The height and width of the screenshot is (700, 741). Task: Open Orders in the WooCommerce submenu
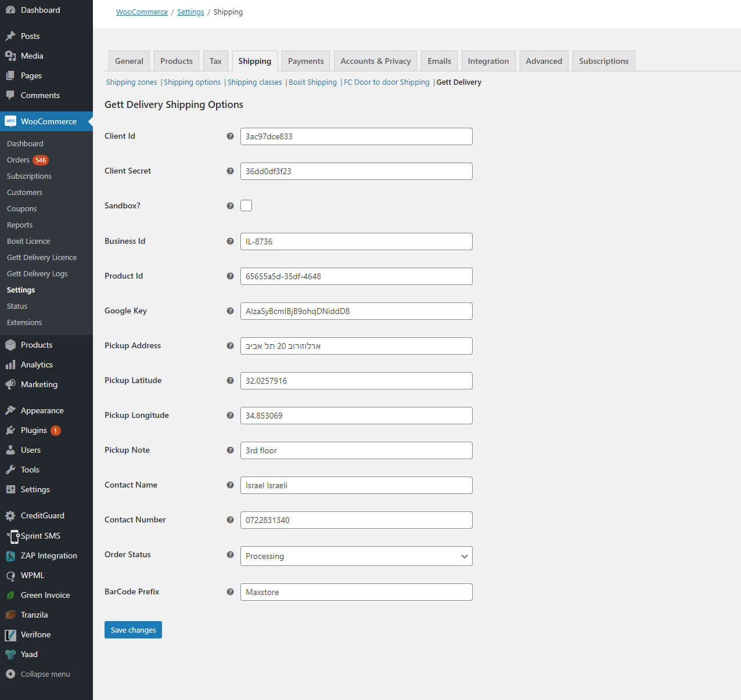click(x=18, y=160)
